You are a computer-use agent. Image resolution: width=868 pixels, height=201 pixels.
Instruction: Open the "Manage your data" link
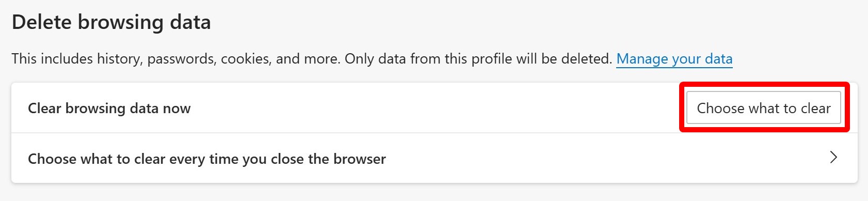pyautogui.click(x=674, y=59)
